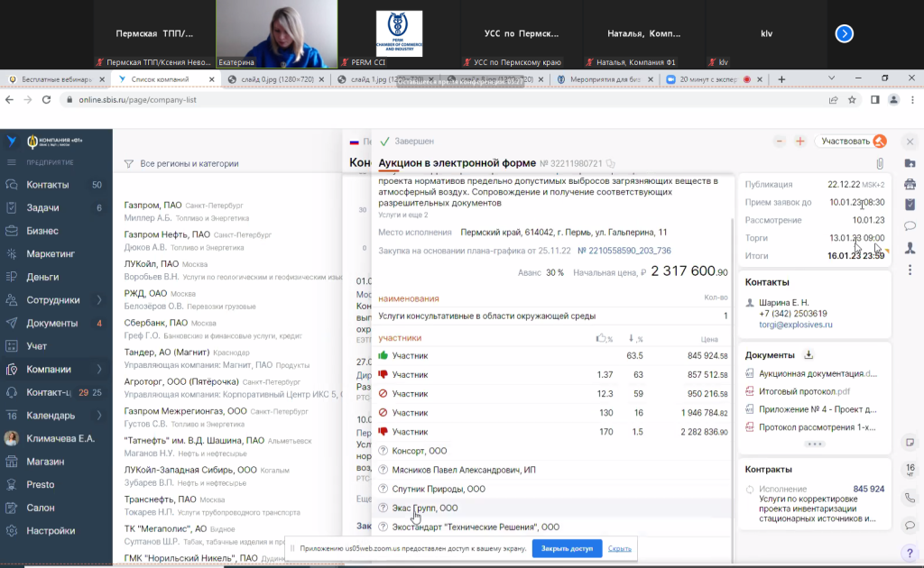Click the Участвовать button
The width and height of the screenshot is (924, 568).
[x=853, y=142]
